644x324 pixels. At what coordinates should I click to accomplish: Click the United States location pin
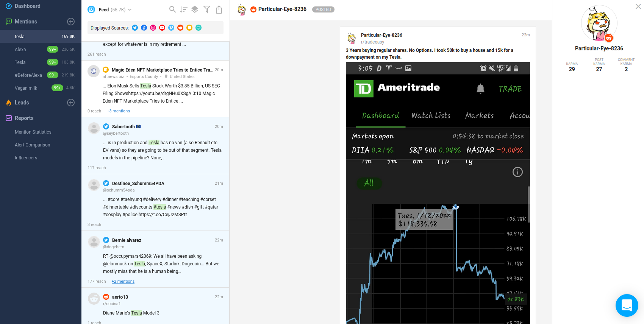[x=166, y=76]
